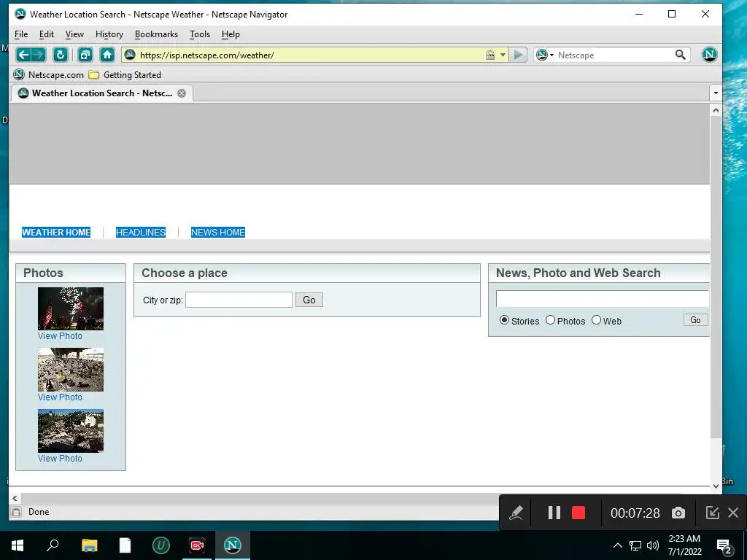The height and width of the screenshot is (560, 747).
Task: Click the vertical scrollbar down arrow
Action: (x=716, y=486)
